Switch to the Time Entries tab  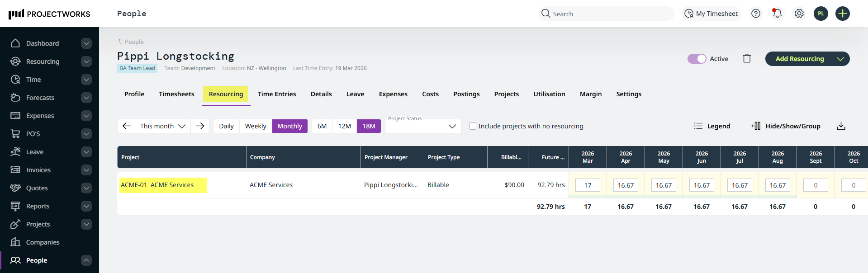277,94
